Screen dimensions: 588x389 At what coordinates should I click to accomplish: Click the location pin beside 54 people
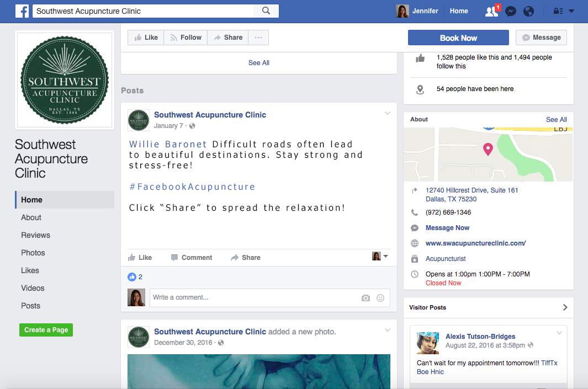click(x=420, y=89)
